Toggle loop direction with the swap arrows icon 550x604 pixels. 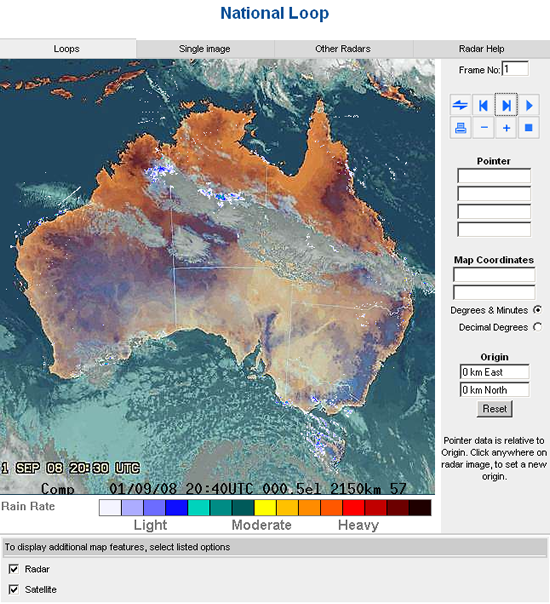460,105
